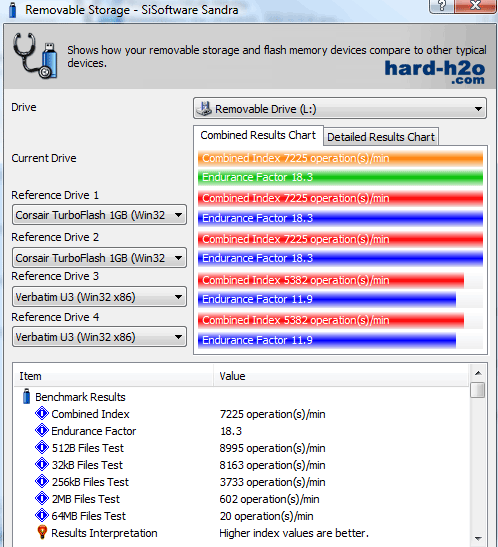Click the blue diamond icon beside 32kB Files Test
Image resolution: width=498 pixels, height=547 pixels.
[42, 465]
